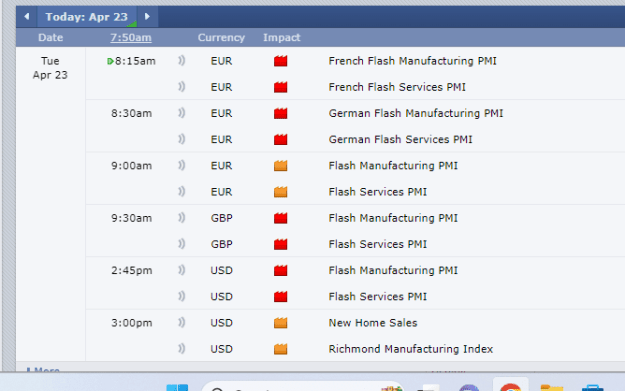Select the Today: Apr 23 tab
This screenshot has height=391, width=625.
click(x=86, y=17)
